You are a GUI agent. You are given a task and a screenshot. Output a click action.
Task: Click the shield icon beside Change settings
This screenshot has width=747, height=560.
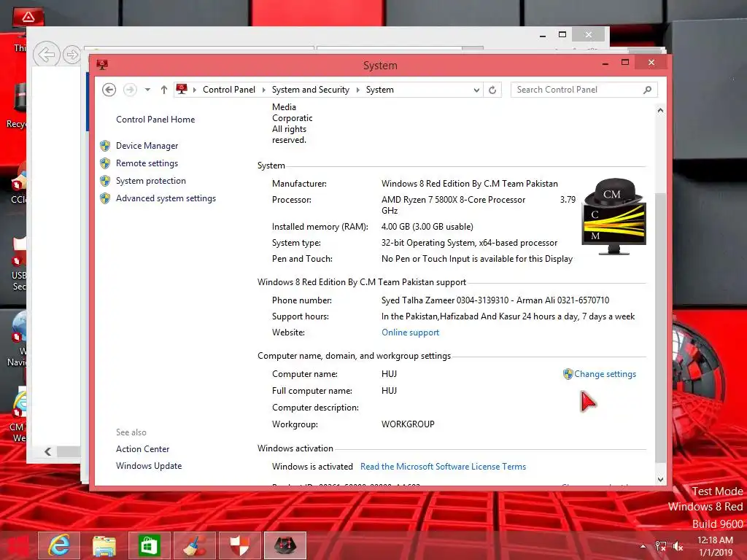[568, 374]
